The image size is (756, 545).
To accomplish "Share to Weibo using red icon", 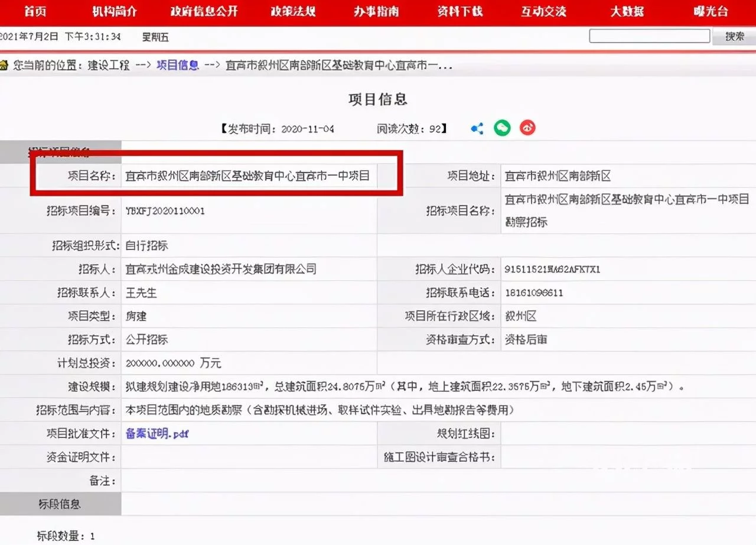I will click(x=527, y=128).
